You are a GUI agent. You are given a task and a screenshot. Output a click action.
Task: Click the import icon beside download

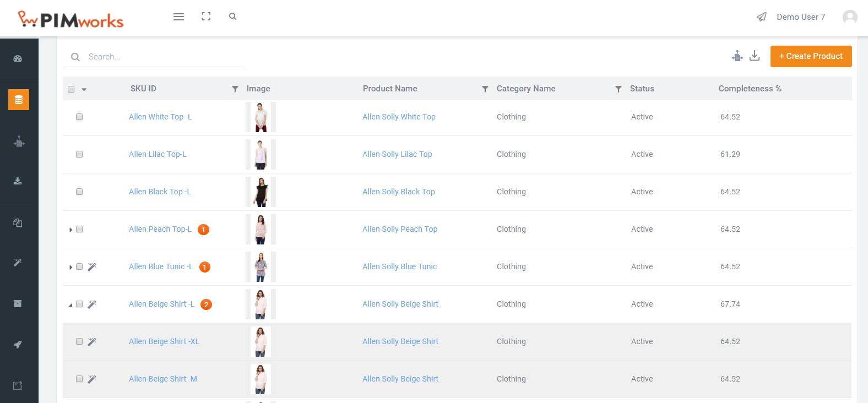tap(737, 56)
